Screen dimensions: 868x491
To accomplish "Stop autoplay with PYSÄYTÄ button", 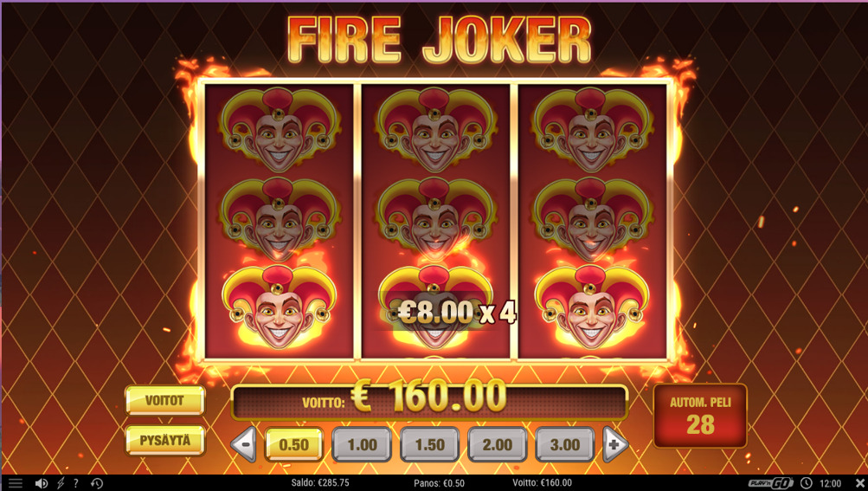I will click(x=165, y=441).
